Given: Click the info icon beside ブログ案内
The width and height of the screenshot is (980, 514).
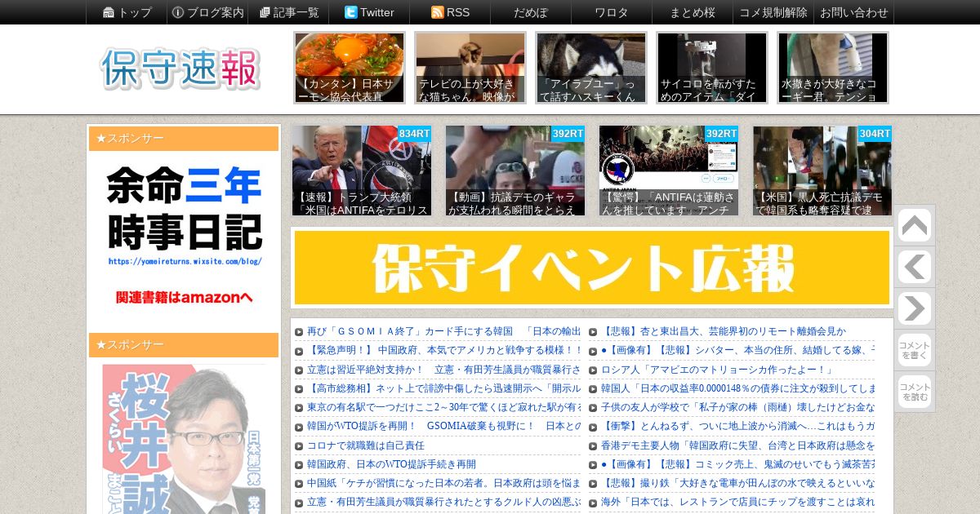Looking at the screenshot, I should [x=178, y=12].
